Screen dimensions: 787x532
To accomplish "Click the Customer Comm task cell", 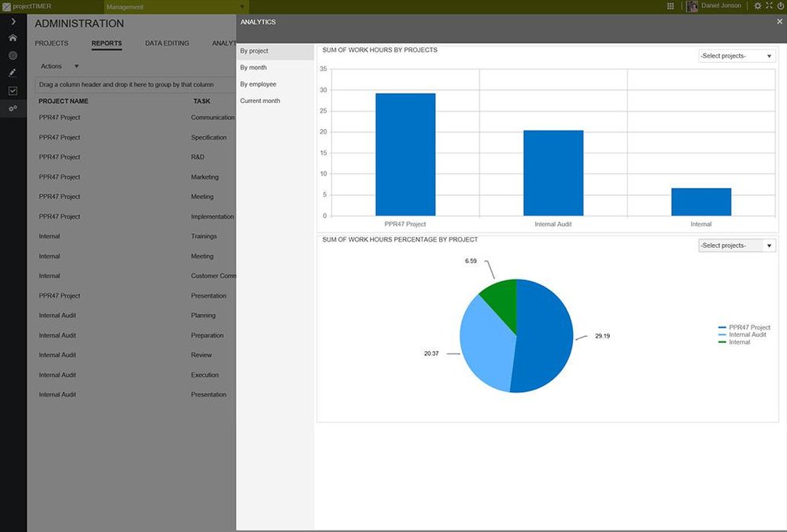I will point(213,276).
